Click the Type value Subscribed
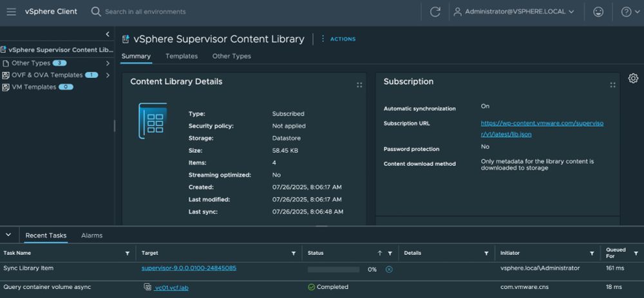The image size is (644, 298). pyautogui.click(x=289, y=114)
